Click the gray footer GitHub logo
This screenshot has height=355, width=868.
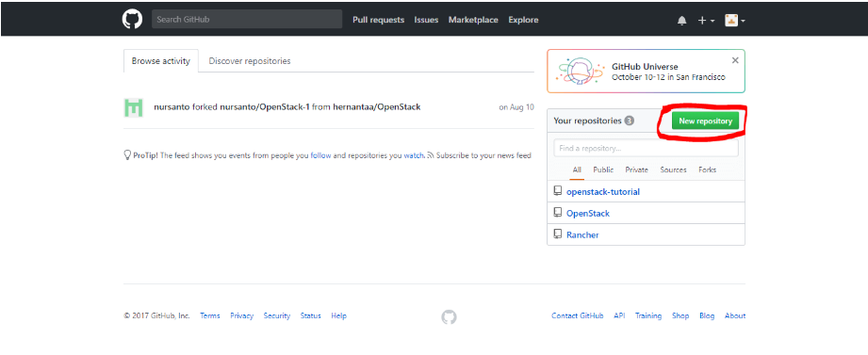pos(449,316)
